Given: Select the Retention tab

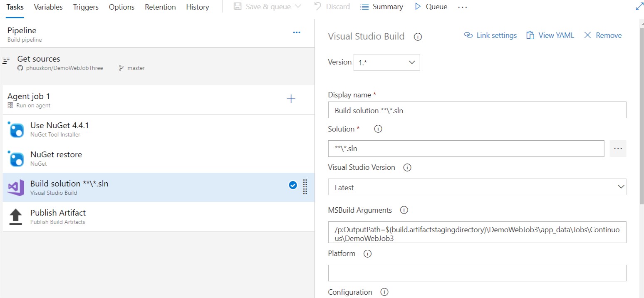Looking at the screenshot, I should tap(160, 7).
